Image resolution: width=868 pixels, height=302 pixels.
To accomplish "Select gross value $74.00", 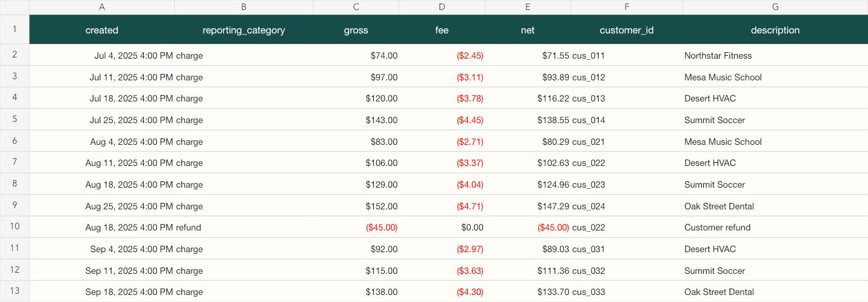I will coord(356,55).
